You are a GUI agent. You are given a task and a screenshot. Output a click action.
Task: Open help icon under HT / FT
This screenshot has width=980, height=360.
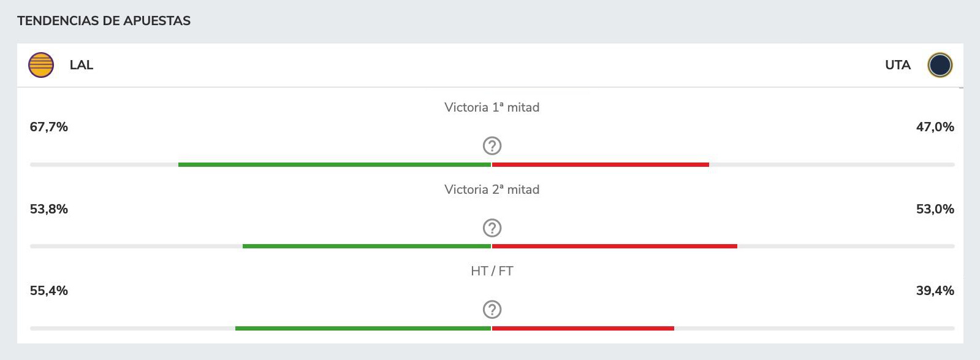click(492, 310)
